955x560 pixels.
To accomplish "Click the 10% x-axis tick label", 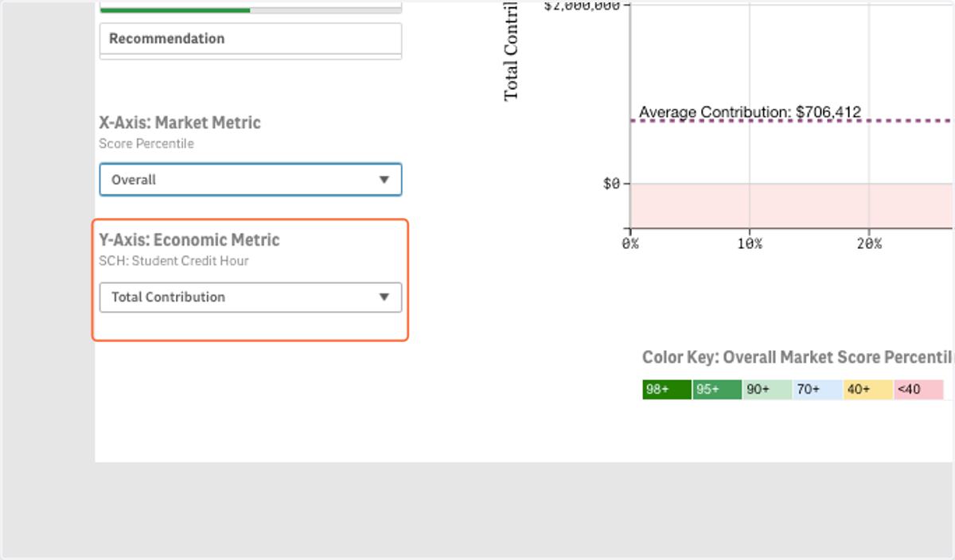I will coord(749,243).
